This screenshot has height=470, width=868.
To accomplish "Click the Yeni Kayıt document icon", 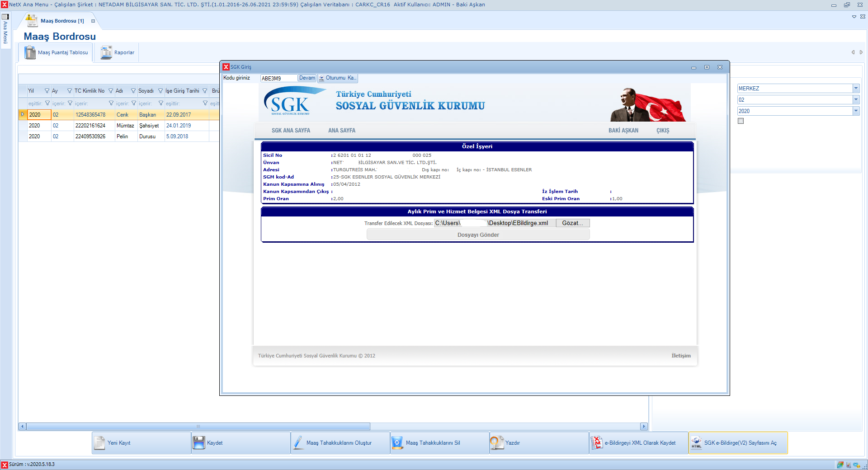I will [99, 442].
